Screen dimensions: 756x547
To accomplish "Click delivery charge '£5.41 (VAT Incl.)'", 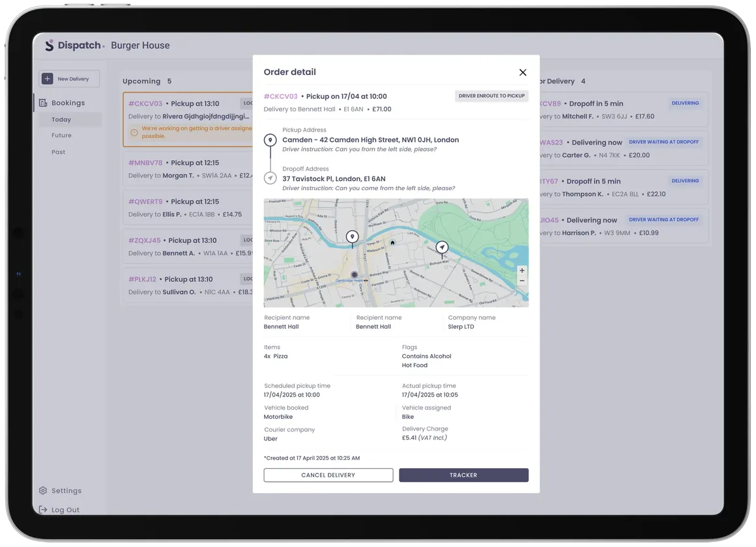I will click(x=424, y=438).
